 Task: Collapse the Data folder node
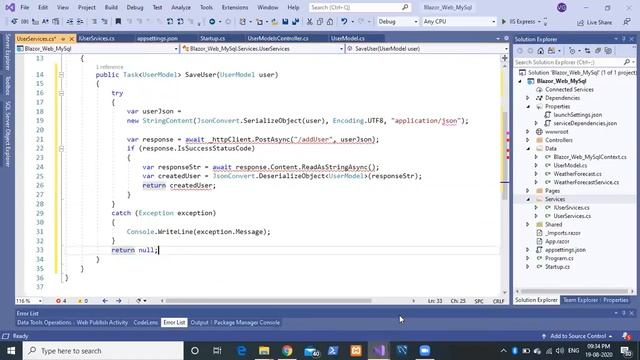(x=528, y=149)
